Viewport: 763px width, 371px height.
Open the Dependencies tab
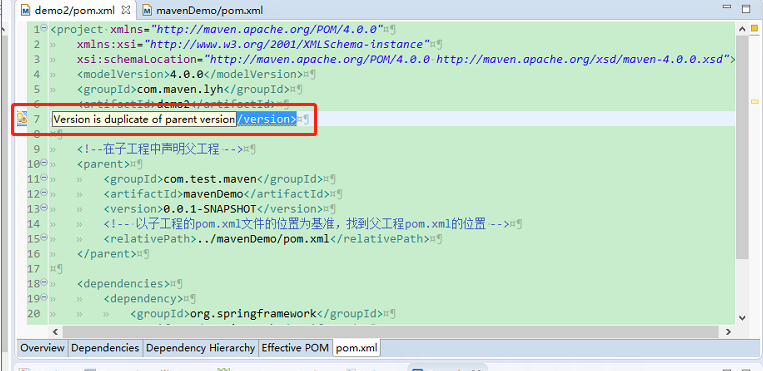point(105,348)
